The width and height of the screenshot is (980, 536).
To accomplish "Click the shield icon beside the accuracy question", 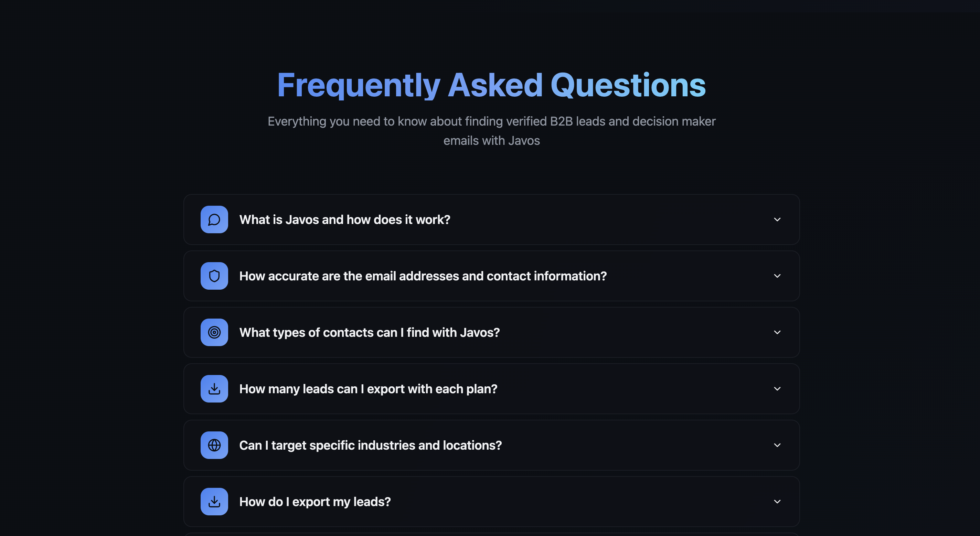I will click(x=214, y=276).
